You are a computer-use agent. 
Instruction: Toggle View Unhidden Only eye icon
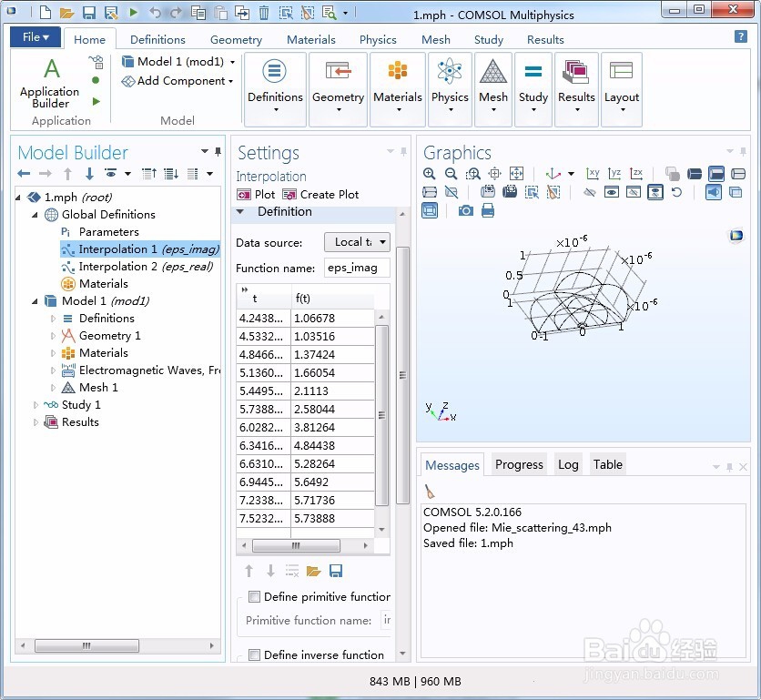tap(612, 192)
